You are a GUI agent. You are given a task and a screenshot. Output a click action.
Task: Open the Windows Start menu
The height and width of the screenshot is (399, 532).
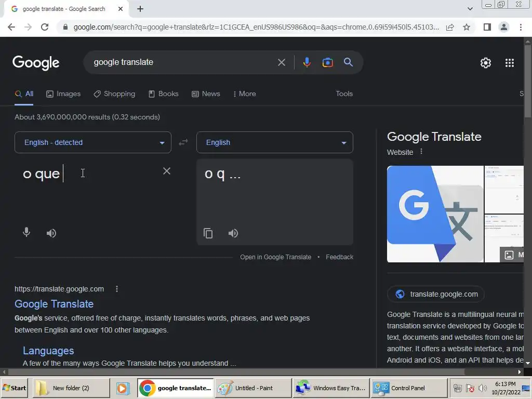click(x=15, y=388)
